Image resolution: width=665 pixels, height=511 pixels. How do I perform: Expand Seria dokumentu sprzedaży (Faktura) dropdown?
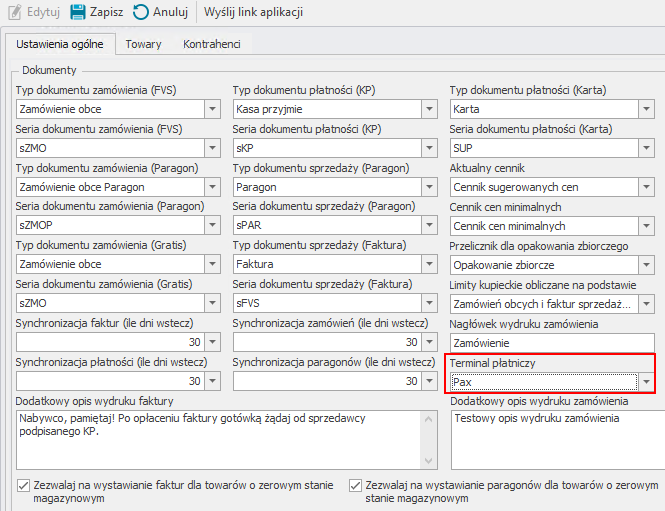pyautogui.click(x=429, y=303)
